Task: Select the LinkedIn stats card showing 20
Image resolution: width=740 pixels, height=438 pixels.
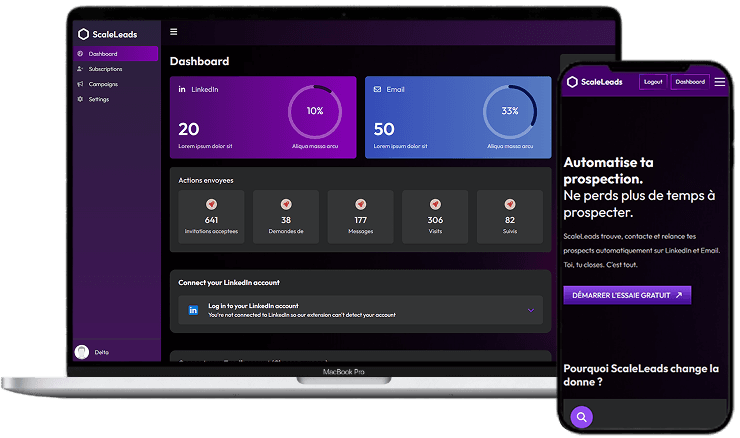Action: pyautogui.click(x=263, y=117)
